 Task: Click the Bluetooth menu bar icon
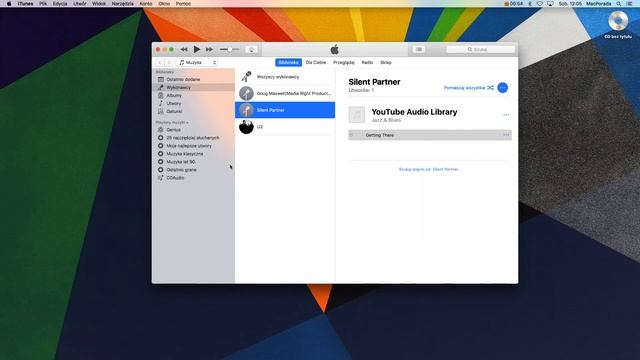pyautogui.click(x=530, y=4)
